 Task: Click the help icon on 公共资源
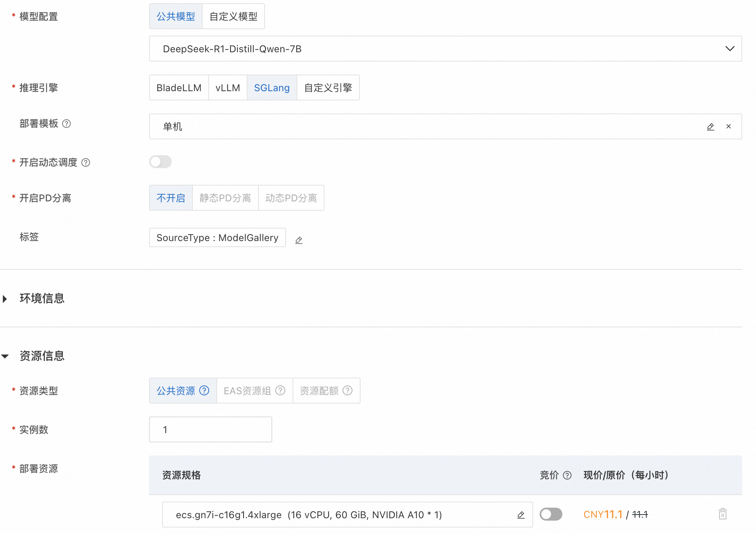(x=205, y=391)
